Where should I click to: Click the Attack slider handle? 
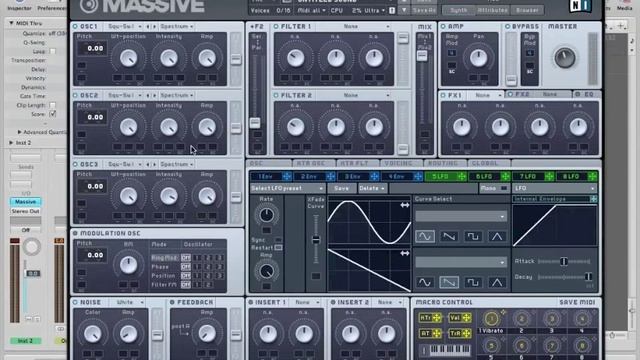click(x=564, y=261)
